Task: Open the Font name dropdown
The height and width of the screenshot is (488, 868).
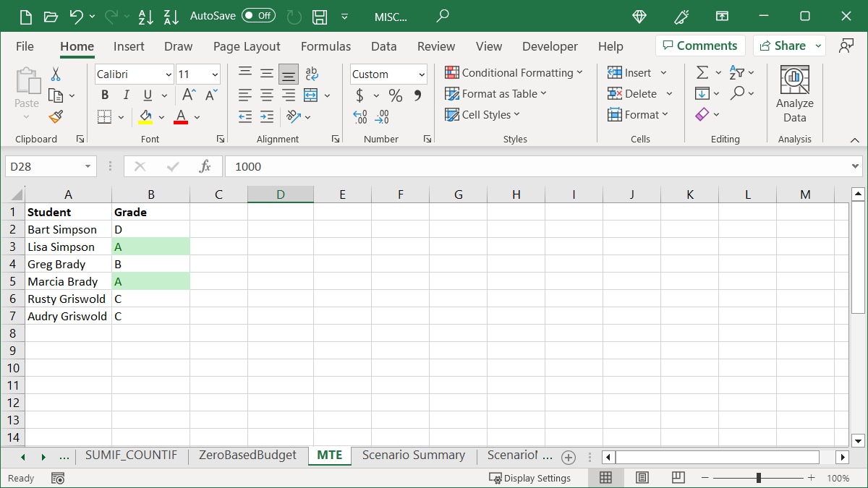Action: pyautogui.click(x=133, y=74)
